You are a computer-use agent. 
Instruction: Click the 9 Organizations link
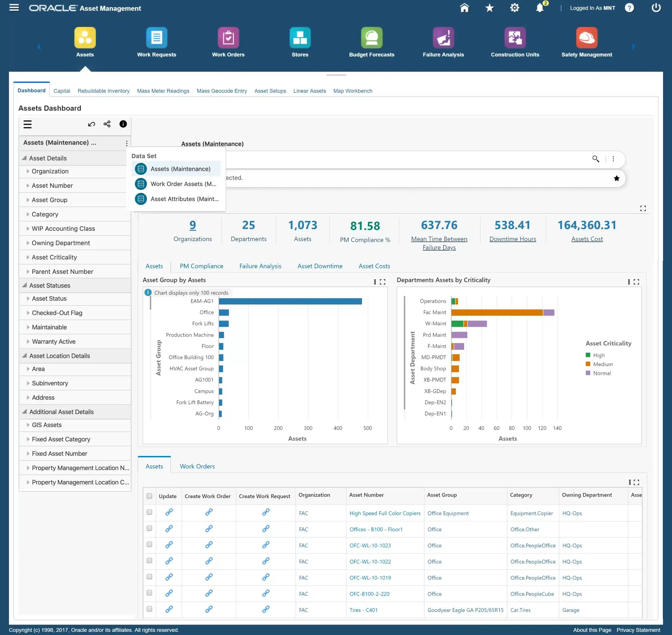pos(192,225)
